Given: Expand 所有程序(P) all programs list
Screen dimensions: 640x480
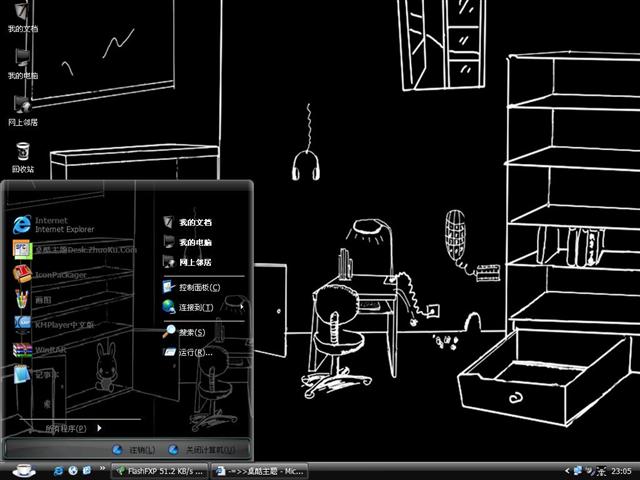Looking at the screenshot, I should pos(73,428).
